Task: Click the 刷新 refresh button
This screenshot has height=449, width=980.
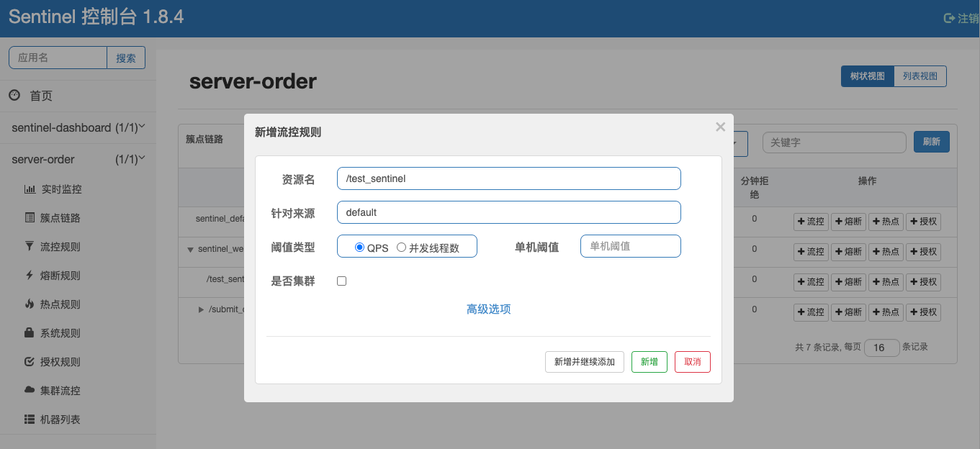Action: (932, 142)
